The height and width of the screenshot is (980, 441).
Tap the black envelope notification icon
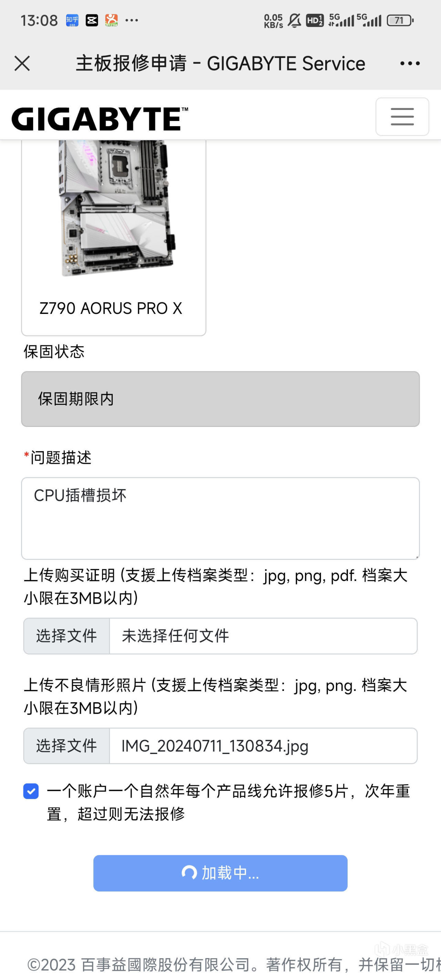click(x=92, y=20)
